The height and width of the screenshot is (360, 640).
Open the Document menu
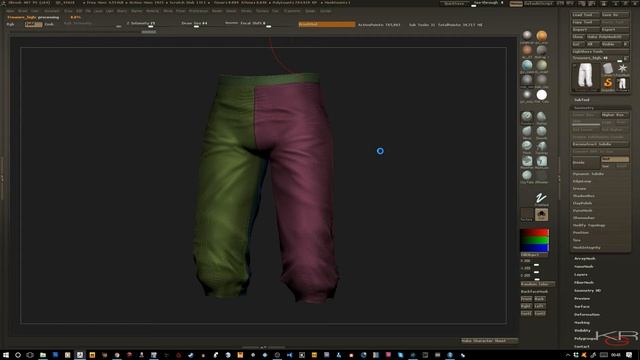click(x=51, y=11)
